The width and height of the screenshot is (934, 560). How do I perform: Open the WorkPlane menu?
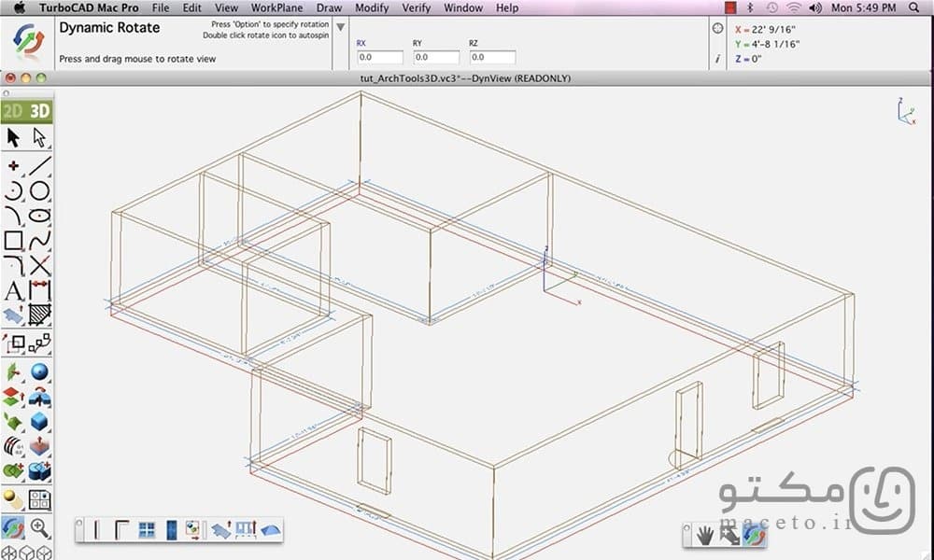point(276,7)
